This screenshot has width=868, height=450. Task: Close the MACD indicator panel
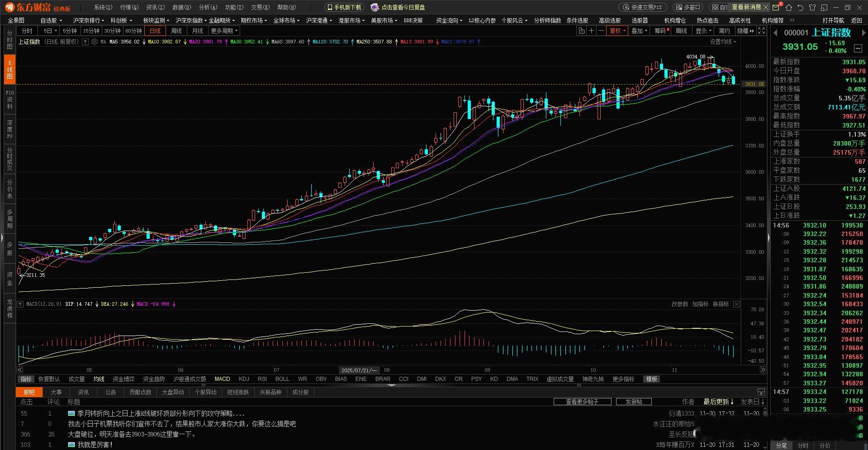pos(736,304)
